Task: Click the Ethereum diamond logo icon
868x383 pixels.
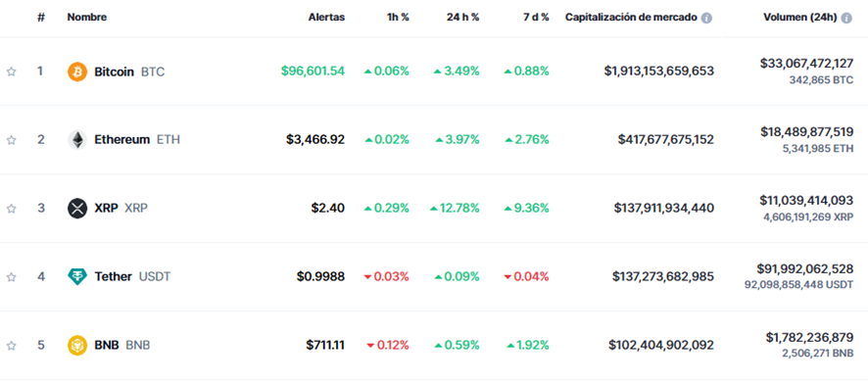Action: tap(77, 140)
